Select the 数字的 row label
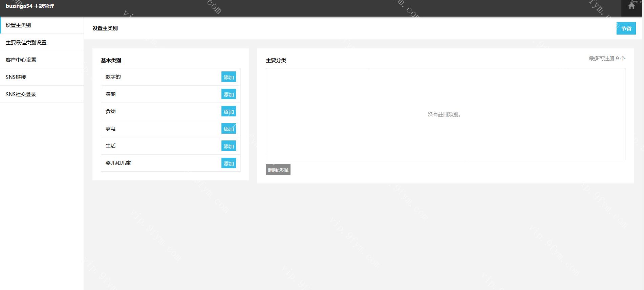 click(113, 77)
